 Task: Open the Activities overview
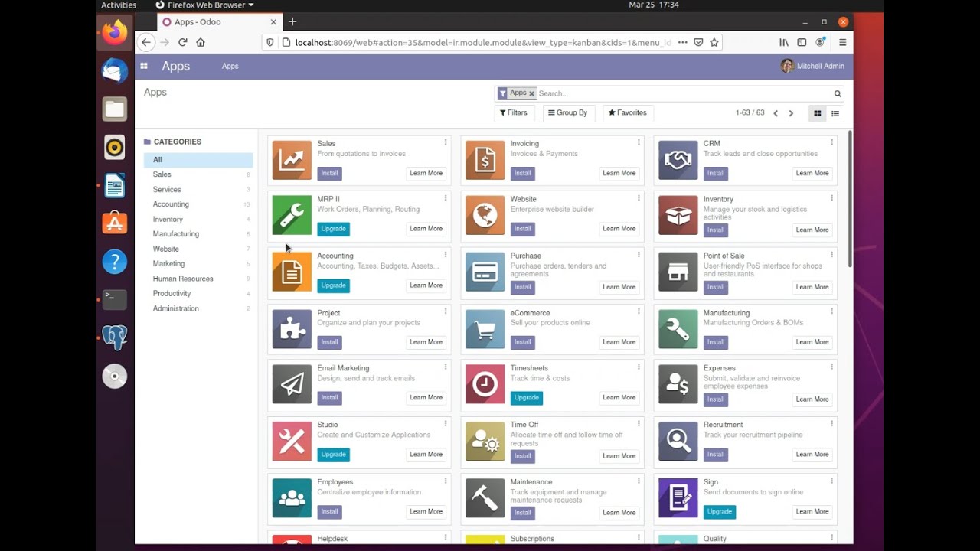click(119, 5)
